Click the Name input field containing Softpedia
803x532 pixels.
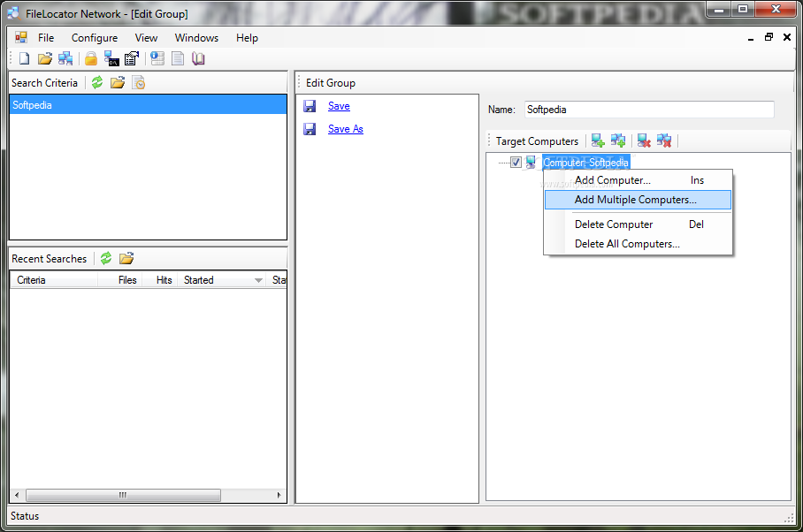[649, 110]
